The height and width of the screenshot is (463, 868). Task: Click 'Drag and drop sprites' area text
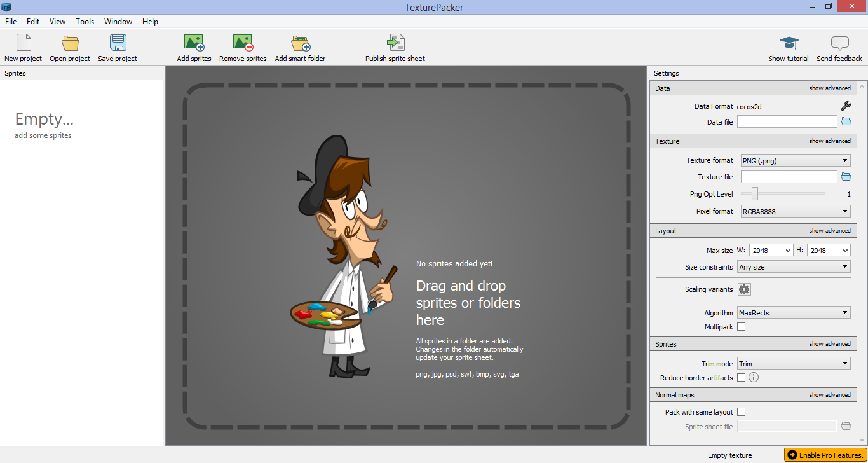tap(468, 303)
